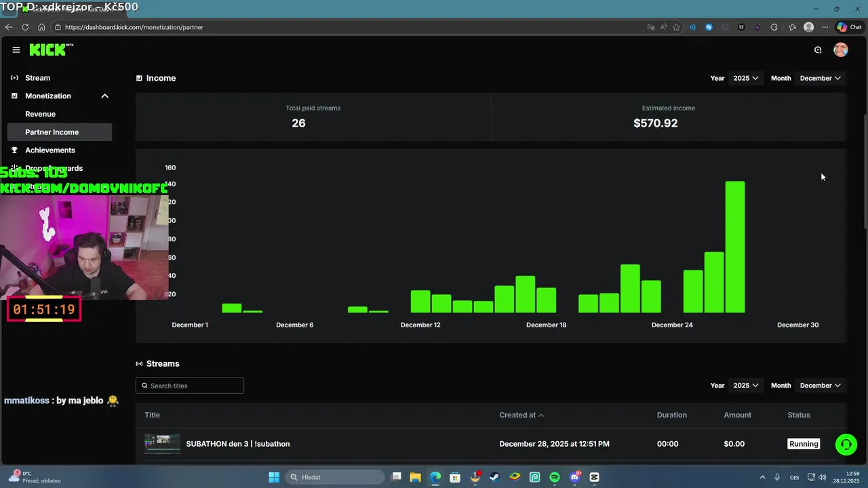
Task: Click the taskbar microphone icon
Action: [777, 477]
